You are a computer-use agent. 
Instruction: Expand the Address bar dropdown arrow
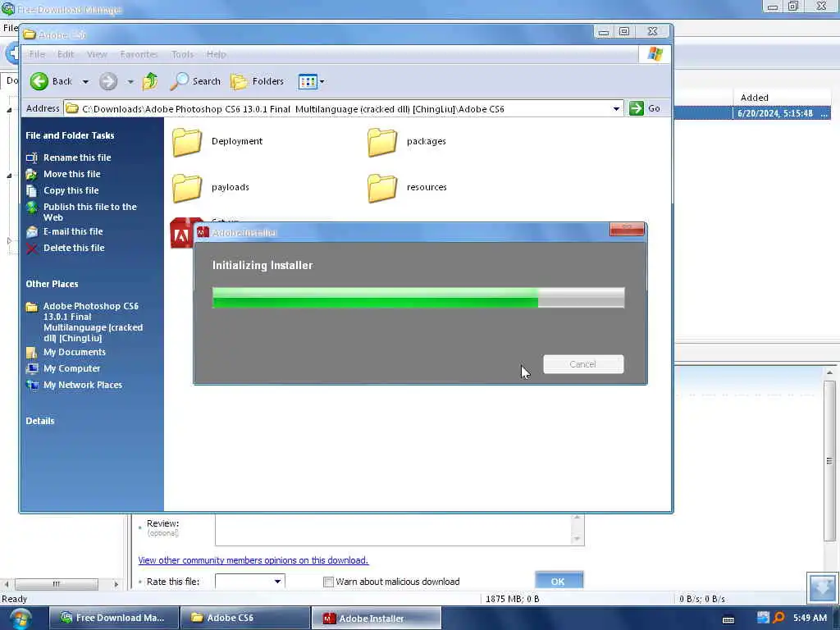(617, 109)
